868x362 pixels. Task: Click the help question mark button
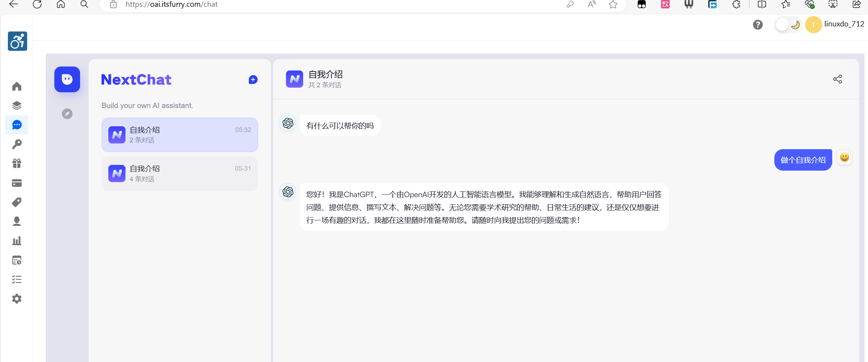[758, 25]
